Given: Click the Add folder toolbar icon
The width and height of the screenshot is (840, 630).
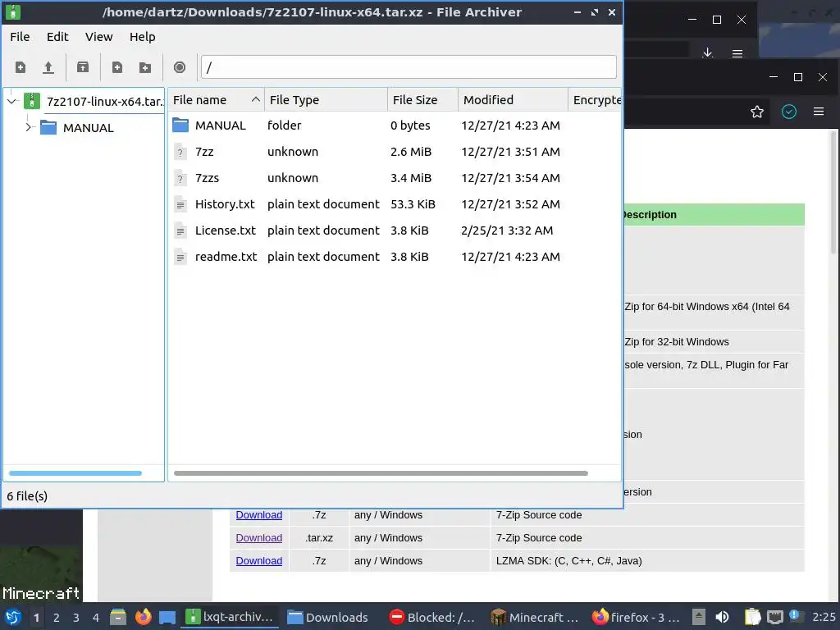Looking at the screenshot, I should pos(145,67).
